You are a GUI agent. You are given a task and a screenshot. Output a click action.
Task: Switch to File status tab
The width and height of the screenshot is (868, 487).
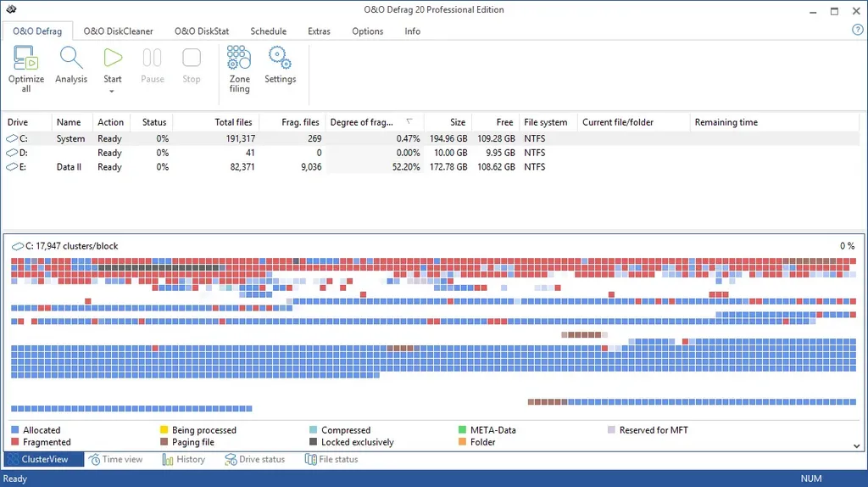331,459
